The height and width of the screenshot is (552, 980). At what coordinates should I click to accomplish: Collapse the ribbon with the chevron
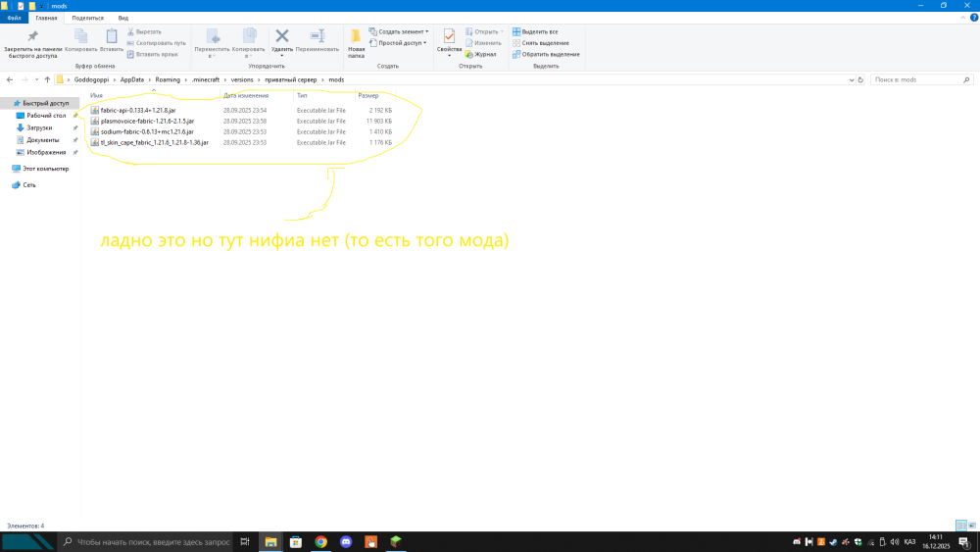[x=962, y=18]
